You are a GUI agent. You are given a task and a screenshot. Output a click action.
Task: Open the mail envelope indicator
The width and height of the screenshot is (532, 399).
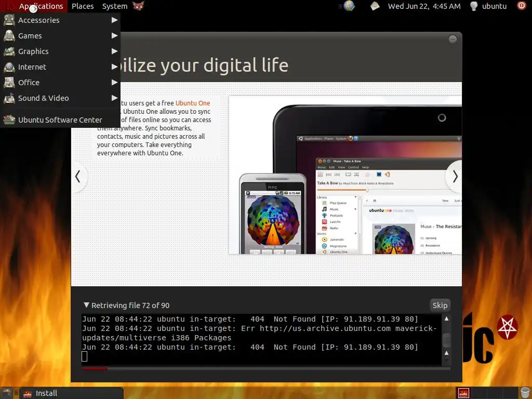tap(375, 6)
